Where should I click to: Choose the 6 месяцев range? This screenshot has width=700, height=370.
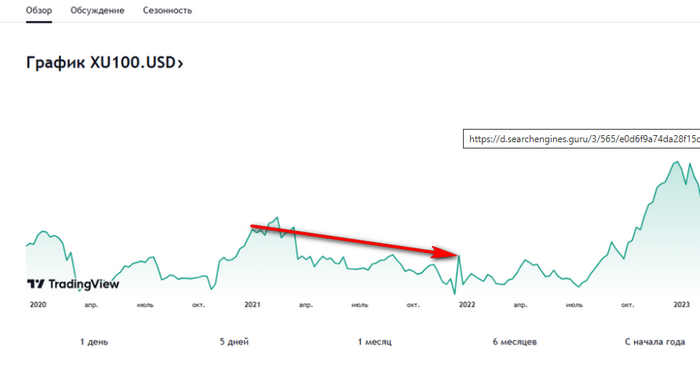point(515,342)
